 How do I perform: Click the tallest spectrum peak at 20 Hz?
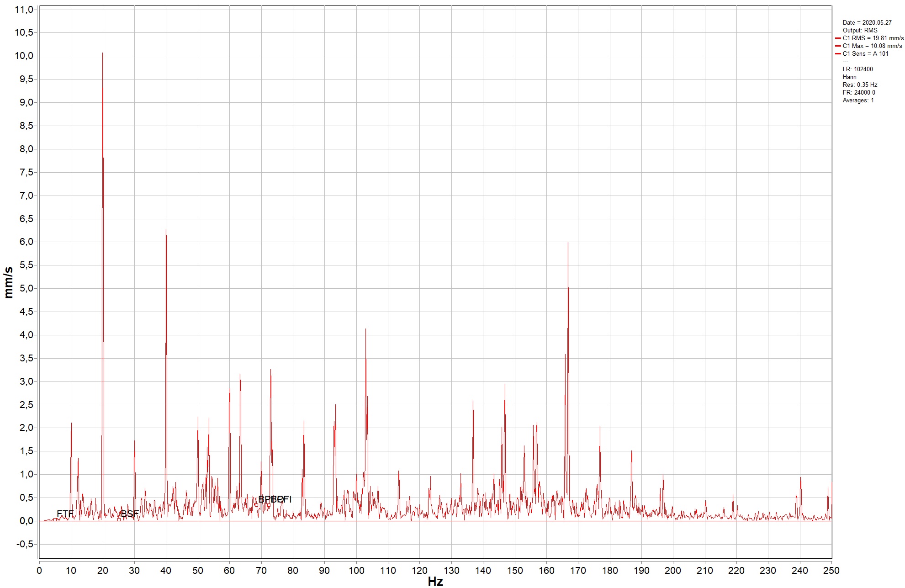pyautogui.click(x=102, y=53)
